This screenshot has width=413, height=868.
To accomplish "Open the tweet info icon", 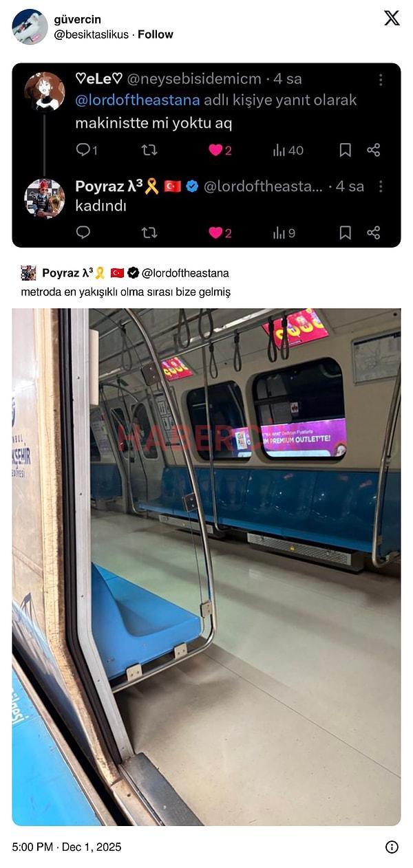I will (x=392, y=847).
